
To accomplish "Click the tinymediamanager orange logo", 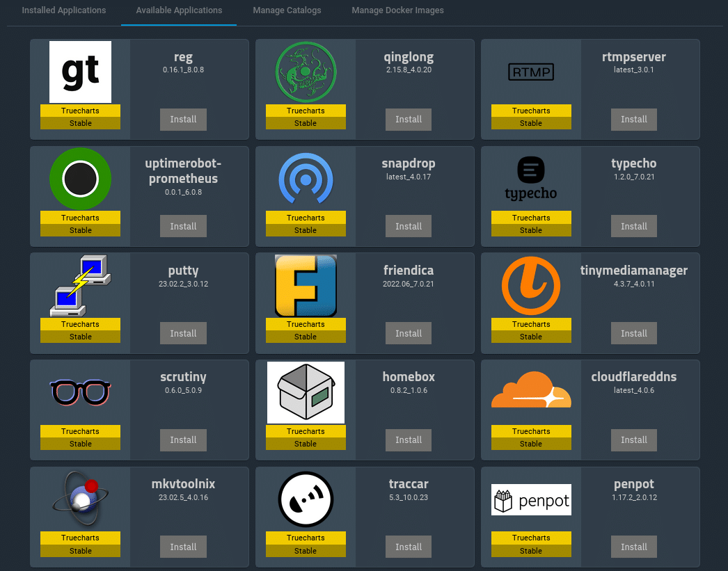I will click(531, 286).
